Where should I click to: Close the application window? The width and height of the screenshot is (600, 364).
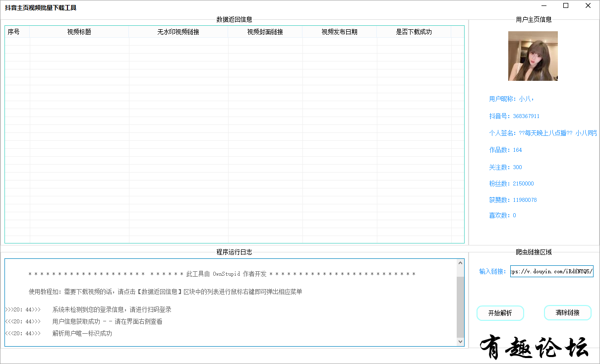(x=588, y=6)
